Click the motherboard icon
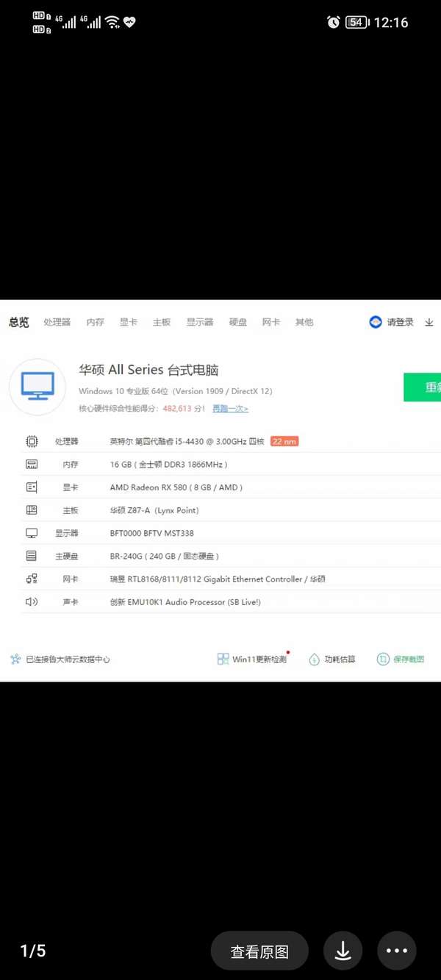 (x=32, y=510)
